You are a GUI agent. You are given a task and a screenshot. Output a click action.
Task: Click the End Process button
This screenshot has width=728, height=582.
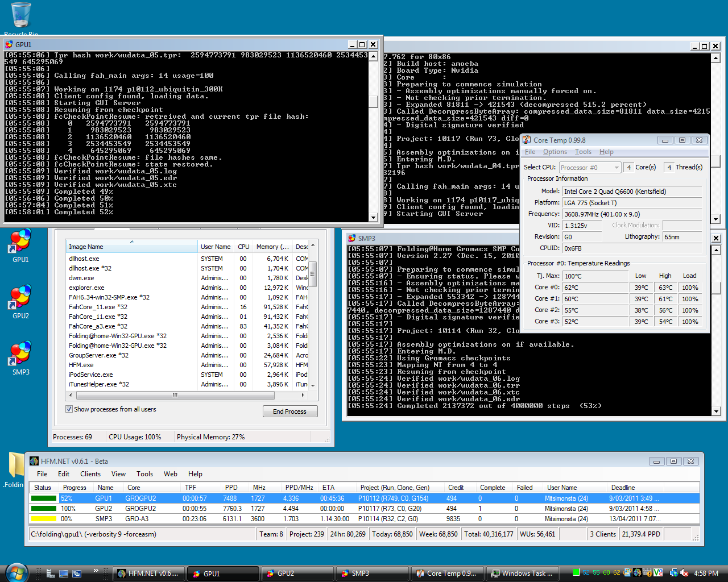pyautogui.click(x=290, y=411)
